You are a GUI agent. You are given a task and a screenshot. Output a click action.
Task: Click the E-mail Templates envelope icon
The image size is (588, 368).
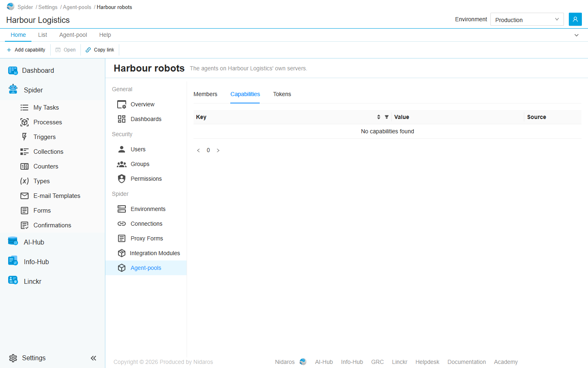24,196
